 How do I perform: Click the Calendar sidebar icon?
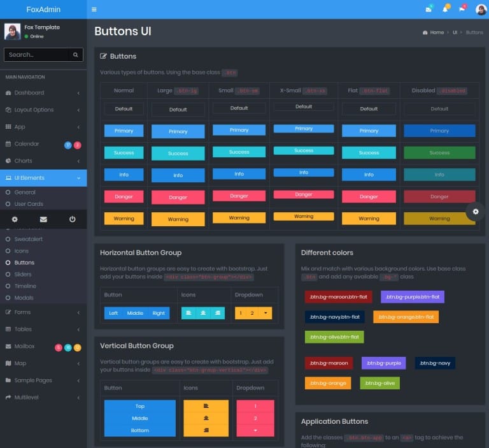(x=8, y=144)
